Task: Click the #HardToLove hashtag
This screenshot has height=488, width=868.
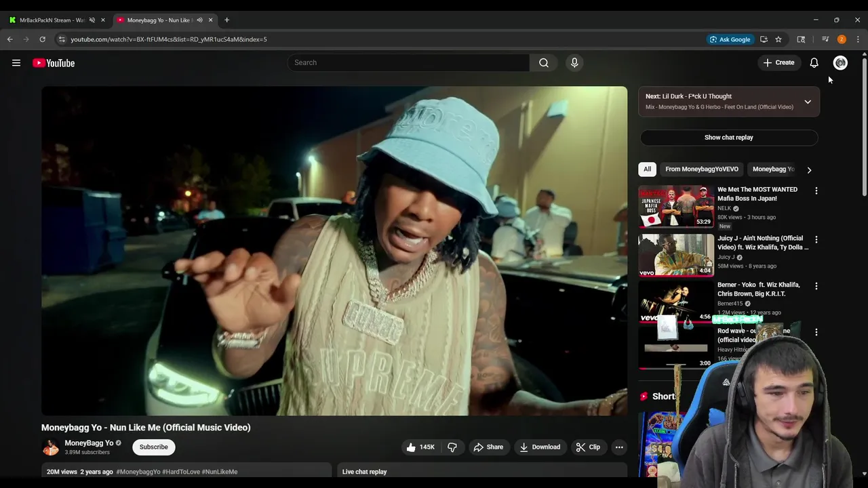Action: (180, 472)
